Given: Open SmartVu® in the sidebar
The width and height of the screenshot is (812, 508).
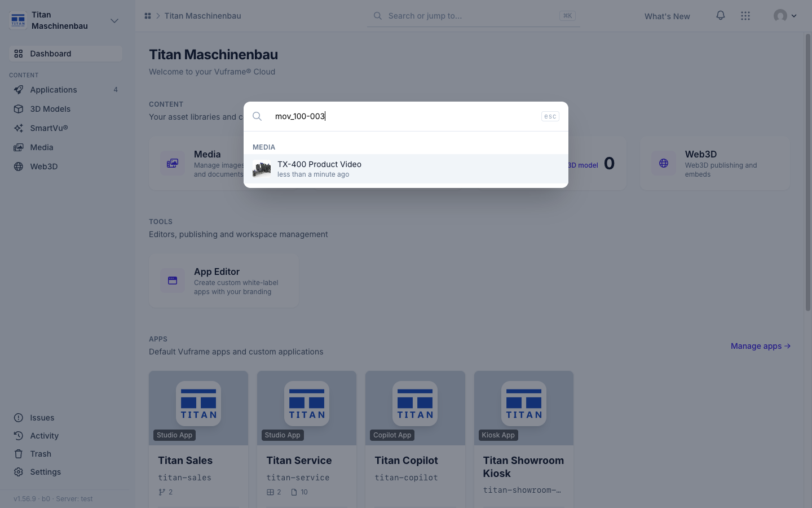Looking at the screenshot, I should click(65, 128).
